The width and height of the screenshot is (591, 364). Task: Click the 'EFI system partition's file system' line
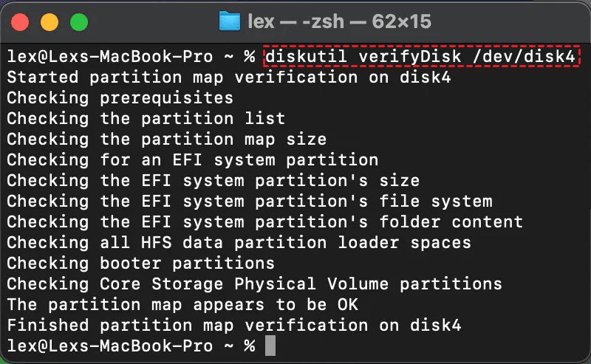(249, 201)
